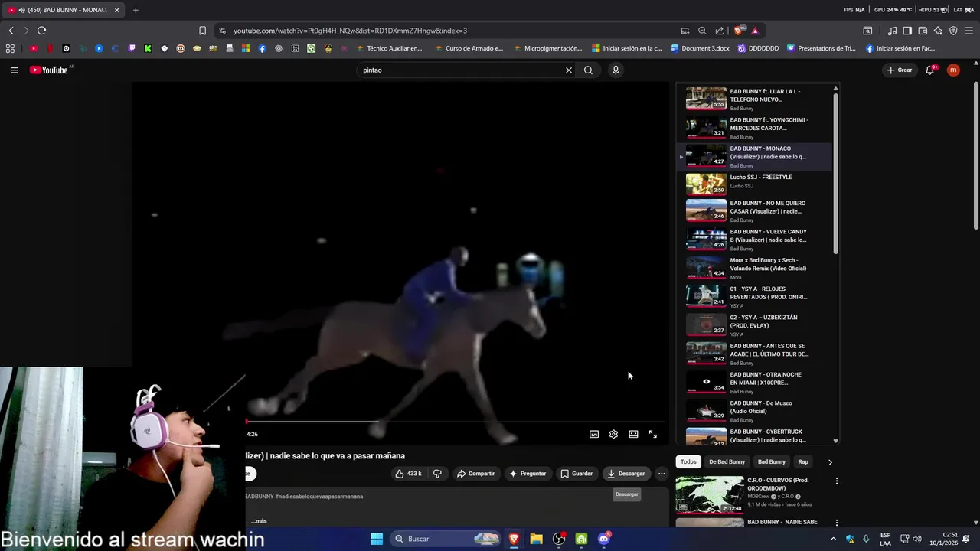This screenshot has height=551, width=980.
Task: Open the account avatar menu
Action: coord(953,70)
